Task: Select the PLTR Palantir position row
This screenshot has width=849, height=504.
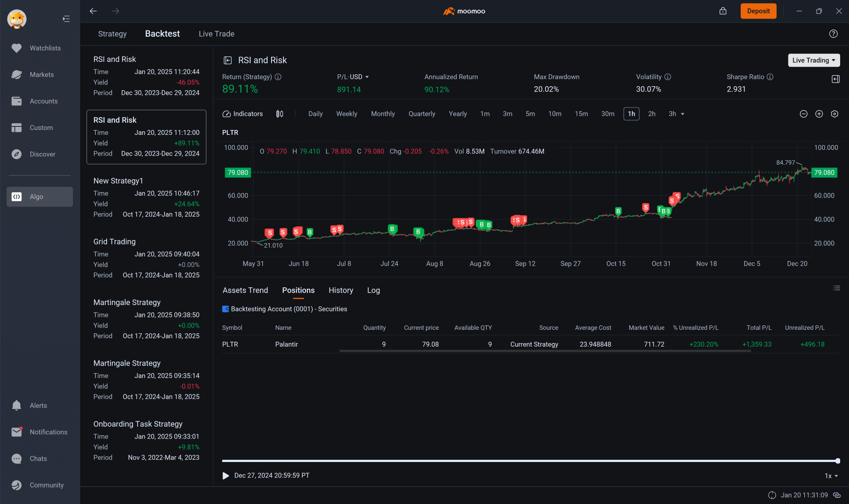Action: (x=530, y=344)
